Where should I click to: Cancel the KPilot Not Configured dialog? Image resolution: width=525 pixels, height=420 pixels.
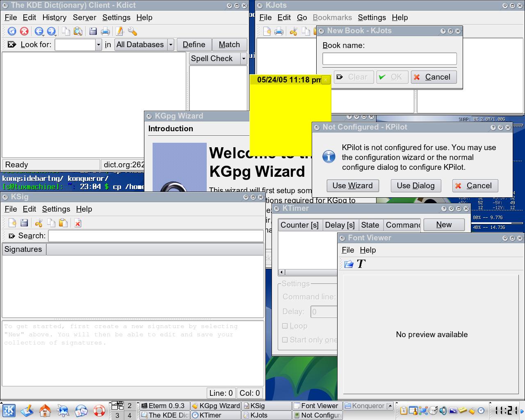click(x=475, y=186)
